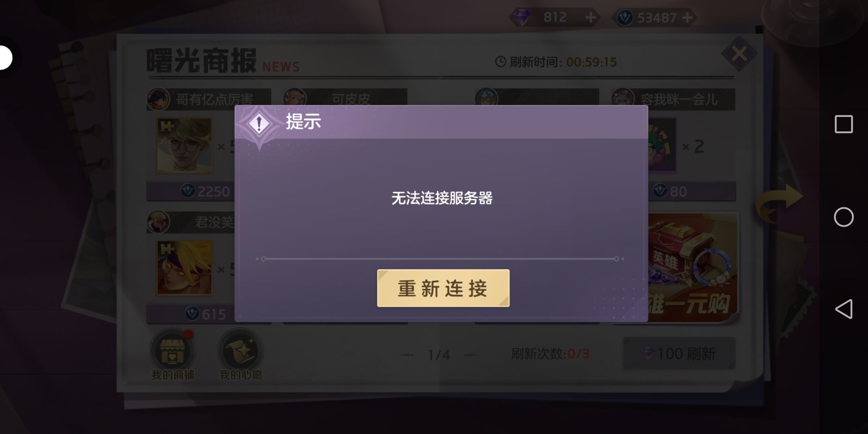Screen dimensions: 868x434
Task: Tap Android back navigation triangle
Action: pyautogui.click(x=843, y=309)
